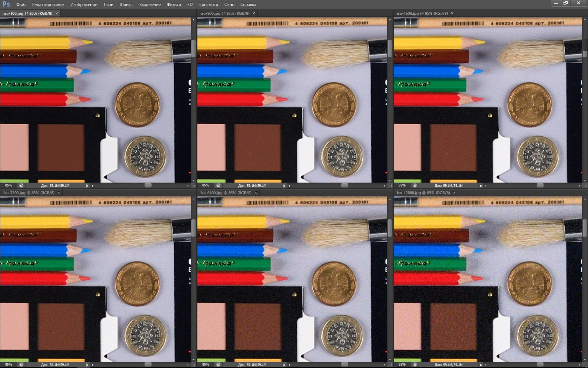Click status bar preview icon in iso-12800.jpg window
588x368 pixels.
(x=415, y=364)
